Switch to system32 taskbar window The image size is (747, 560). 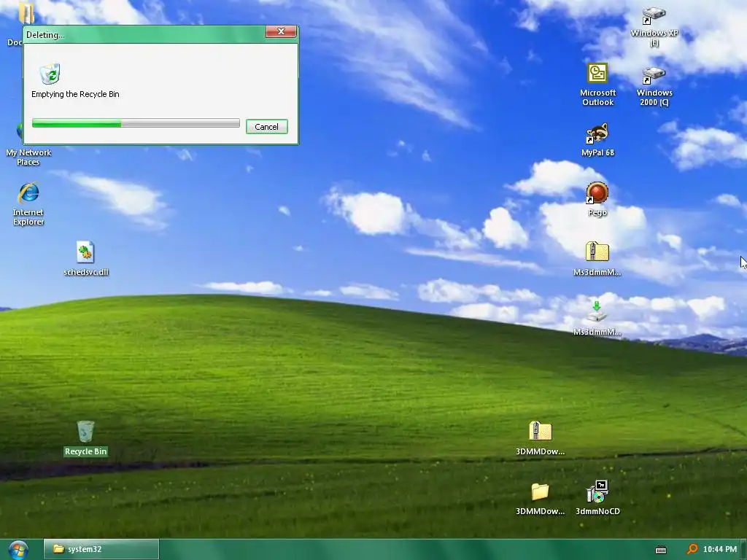[101, 549]
